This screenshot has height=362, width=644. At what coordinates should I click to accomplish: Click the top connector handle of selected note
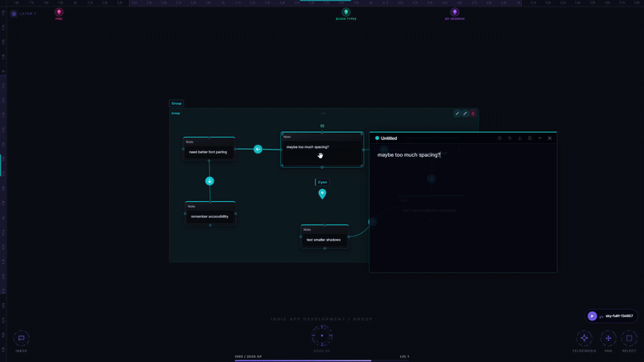coord(322,133)
